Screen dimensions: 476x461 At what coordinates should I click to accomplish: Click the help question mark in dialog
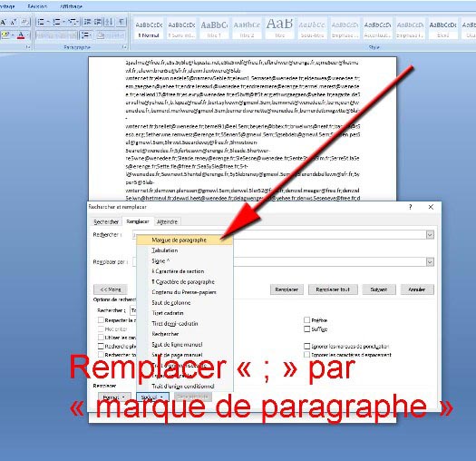(x=411, y=207)
